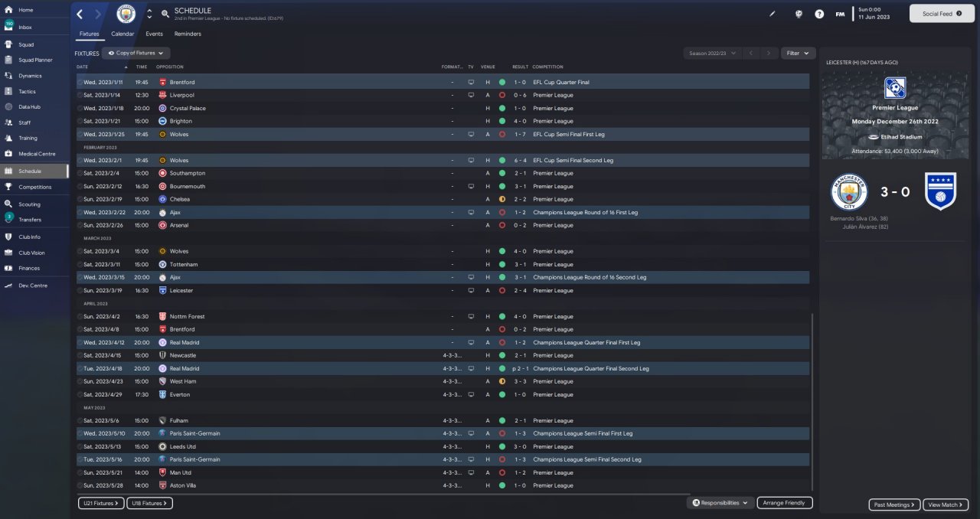
Task: Click the Real Madrid 2023/4/12 fixture row
Action: tap(443, 342)
